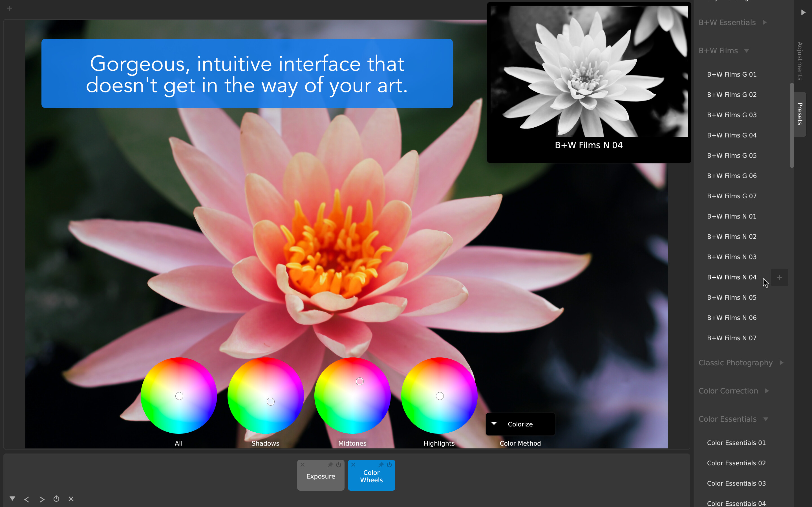Click the power icon in the bottom toolbar
This screenshot has height=507, width=812.
pyautogui.click(x=56, y=499)
